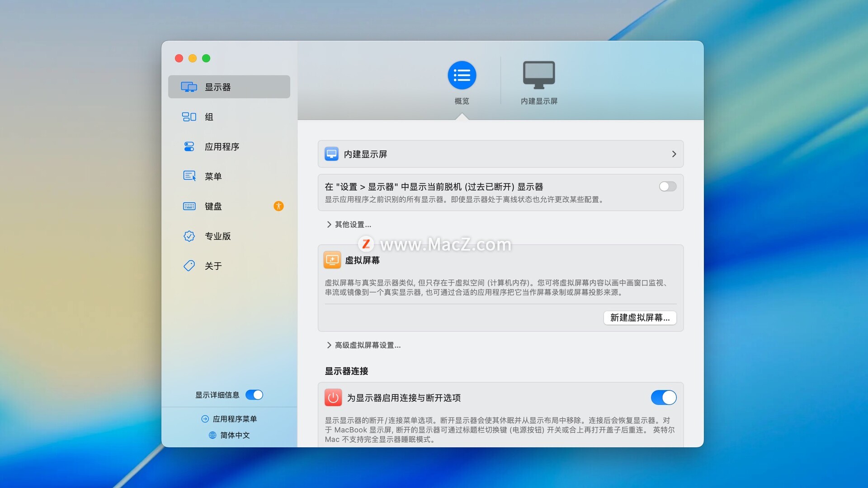Image resolution: width=868 pixels, height=488 pixels.
Task: Click the 新建虚拟屏幕... button
Action: click(x=640, y=318)
